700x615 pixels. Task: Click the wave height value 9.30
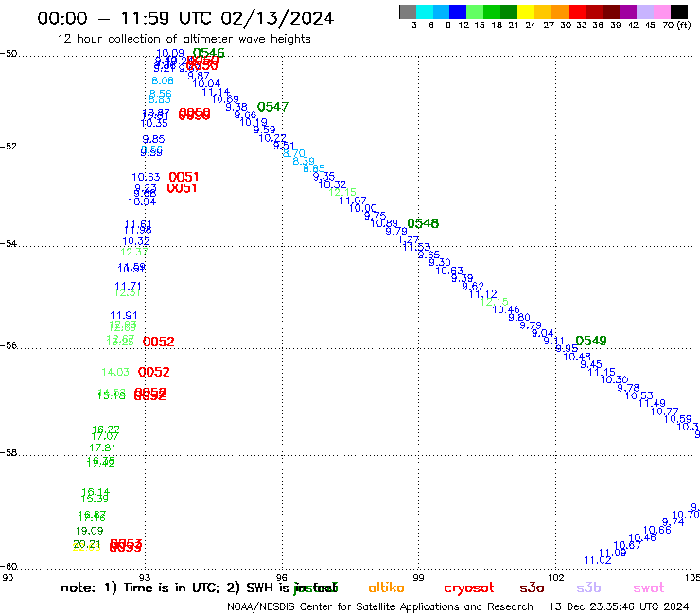click(x=440, y=263)
